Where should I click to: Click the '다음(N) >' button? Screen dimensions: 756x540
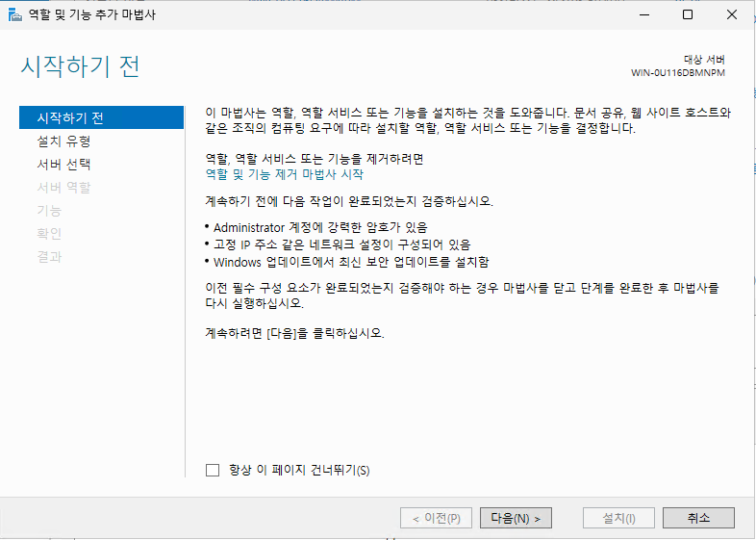[516, 518]
